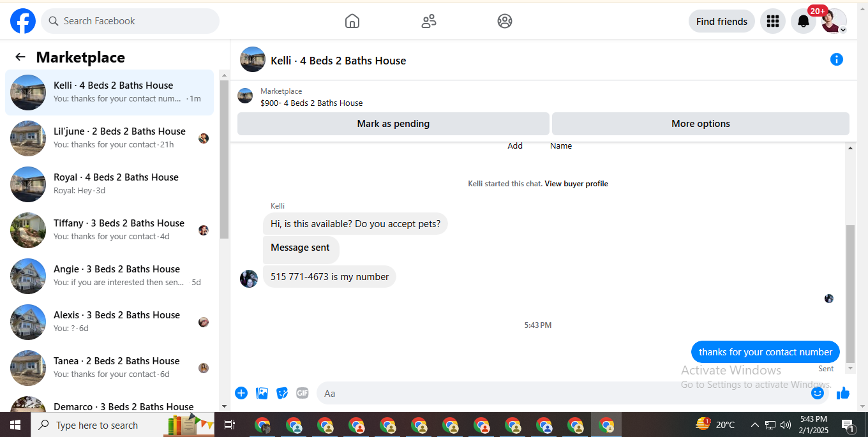868x437 pixels.
Task: Open Tiffany 3 Beds 2 Baths conversation
Action: (x=109, y=230)
